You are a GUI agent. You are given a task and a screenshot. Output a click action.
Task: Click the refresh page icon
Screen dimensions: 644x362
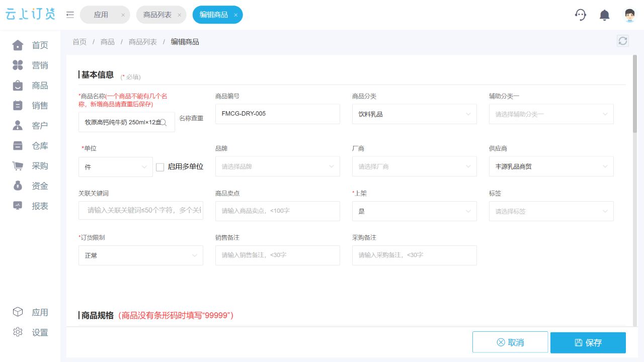[x=623, y=41]
